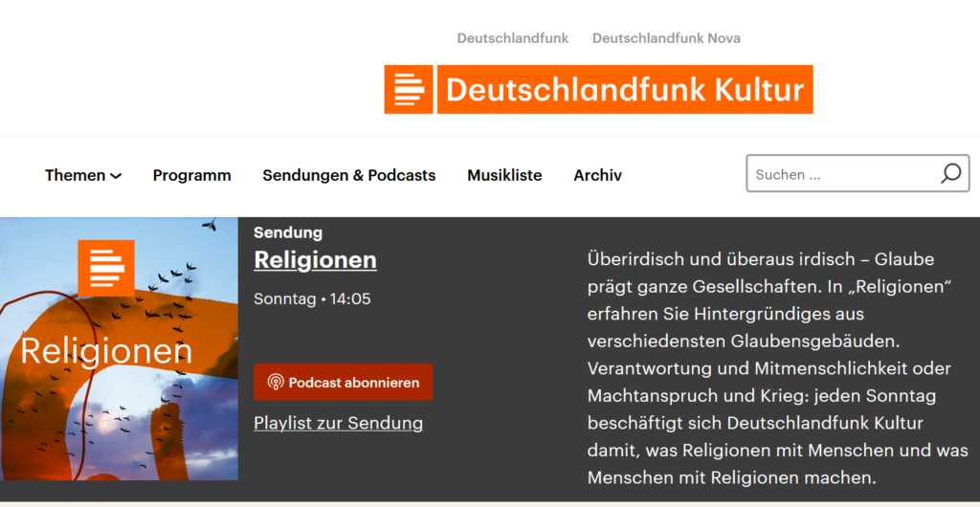Image resolution: width=980 pixels, height=507 pixels.
Task: Open Playlist zur Sendung link
Action: pos(338,423)
